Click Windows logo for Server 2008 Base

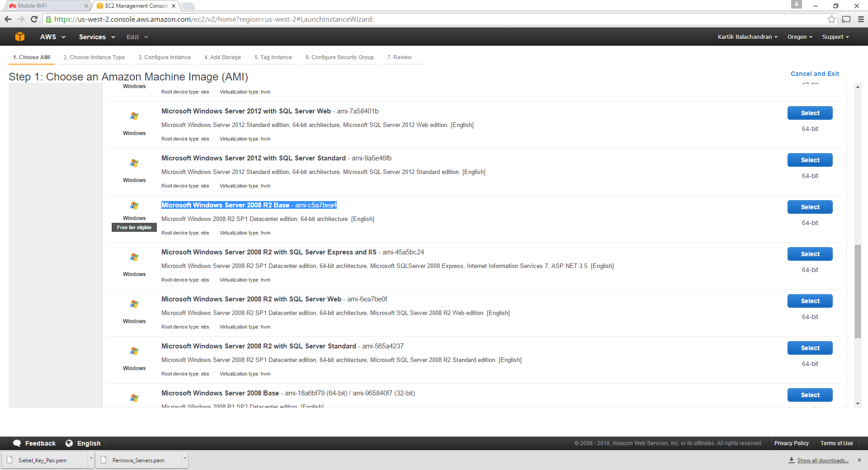(x=134, y=398)
